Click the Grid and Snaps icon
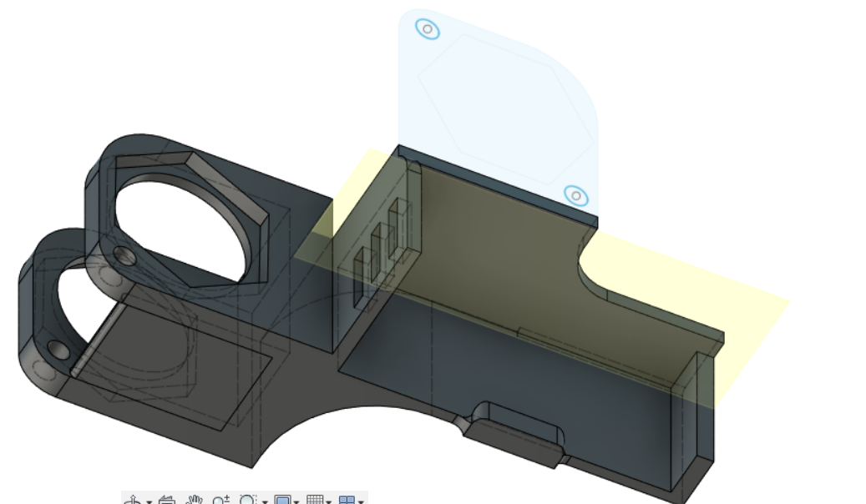The width and height of the screenshot is (866, 504). (315, 501)
